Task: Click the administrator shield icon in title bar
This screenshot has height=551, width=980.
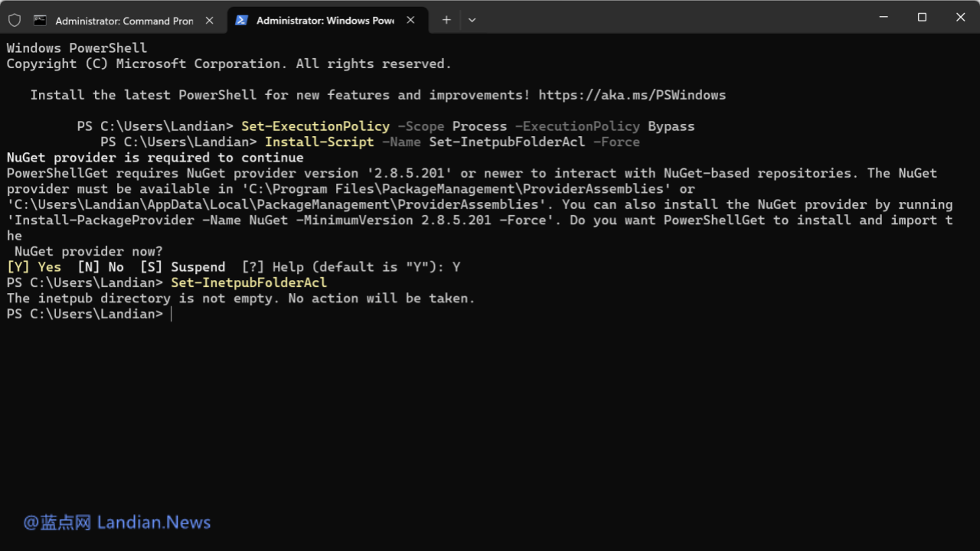Action: click(15, 20)
